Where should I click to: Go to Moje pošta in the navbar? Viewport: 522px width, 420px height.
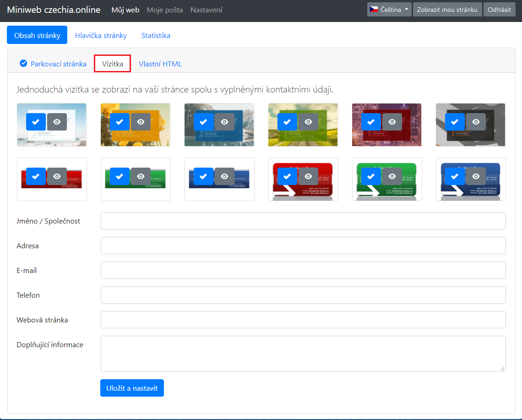[165, 10]
